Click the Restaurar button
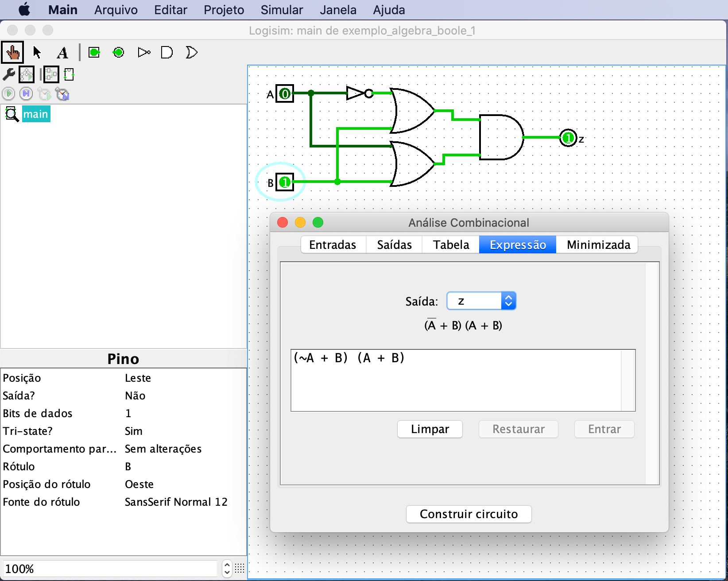Screen dimensions: 728x581 click(x=519, y=429)
